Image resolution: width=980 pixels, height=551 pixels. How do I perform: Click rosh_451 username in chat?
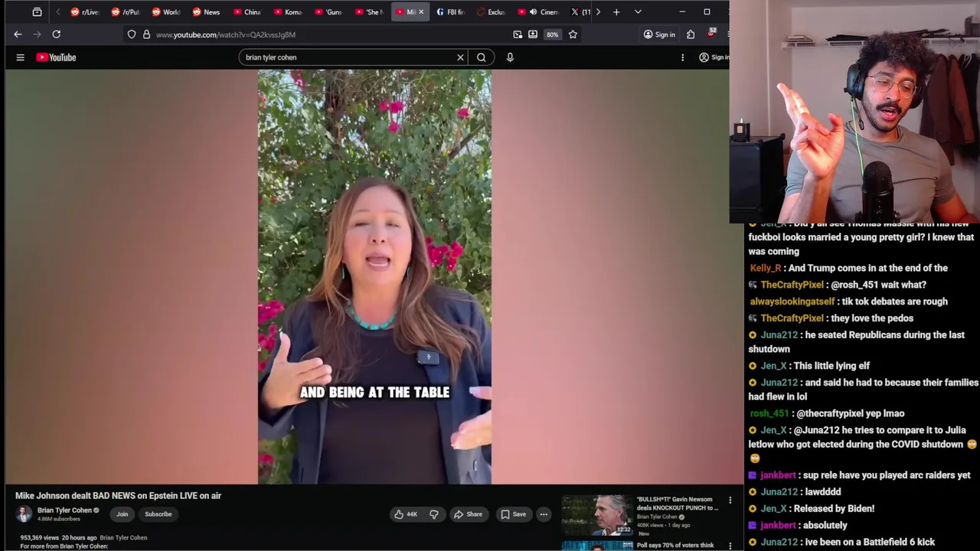(769, 413)
